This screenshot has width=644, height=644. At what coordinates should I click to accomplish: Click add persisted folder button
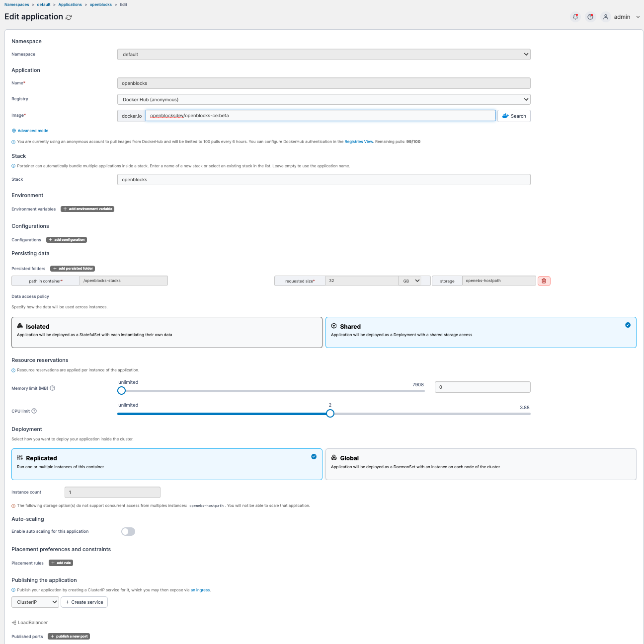click(x=73, y=269)
